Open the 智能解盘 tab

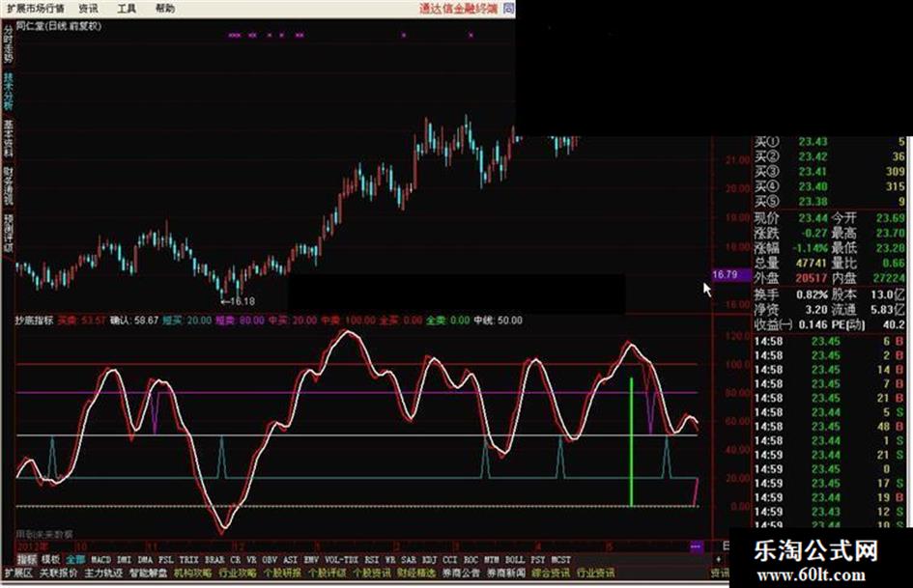(x=148, y=573)
